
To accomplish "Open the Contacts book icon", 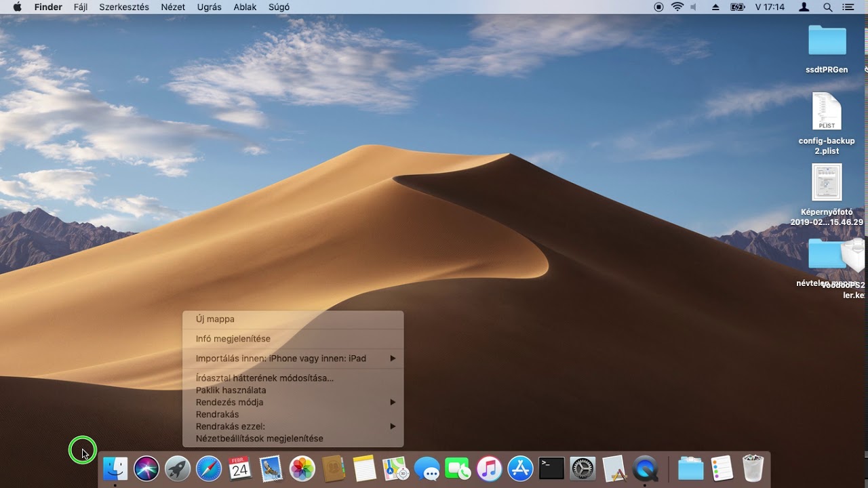I will [334, 468].
